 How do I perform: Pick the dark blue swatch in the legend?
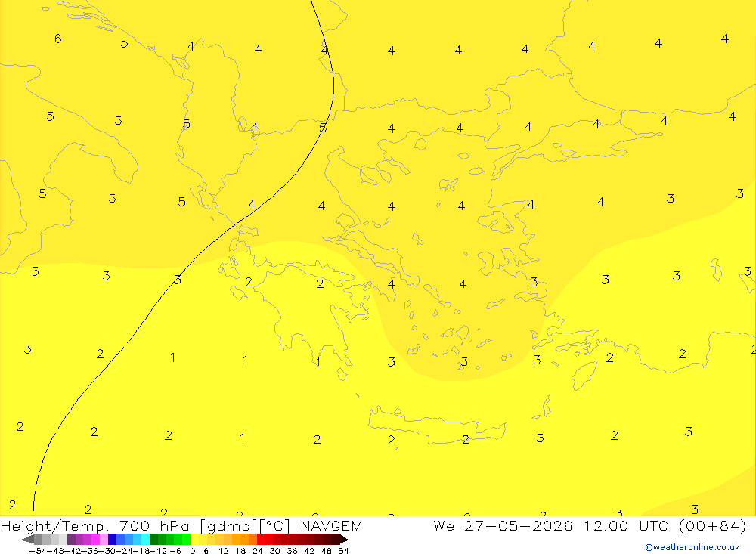tap(113, 540)
